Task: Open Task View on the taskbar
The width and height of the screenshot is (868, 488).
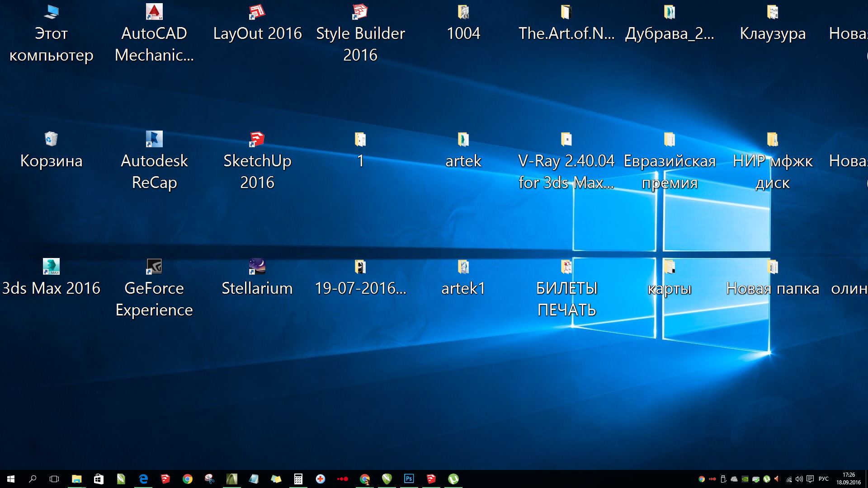Action: 54,479
